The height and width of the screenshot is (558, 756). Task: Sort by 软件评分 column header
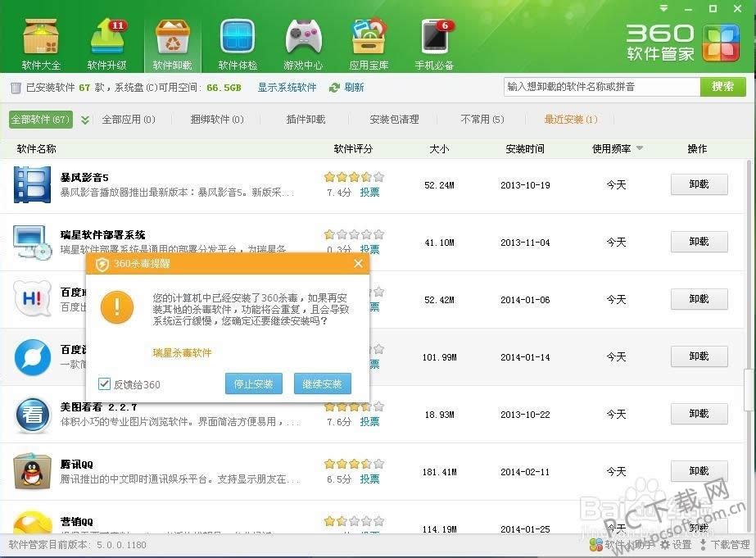(x=353, y=148)
